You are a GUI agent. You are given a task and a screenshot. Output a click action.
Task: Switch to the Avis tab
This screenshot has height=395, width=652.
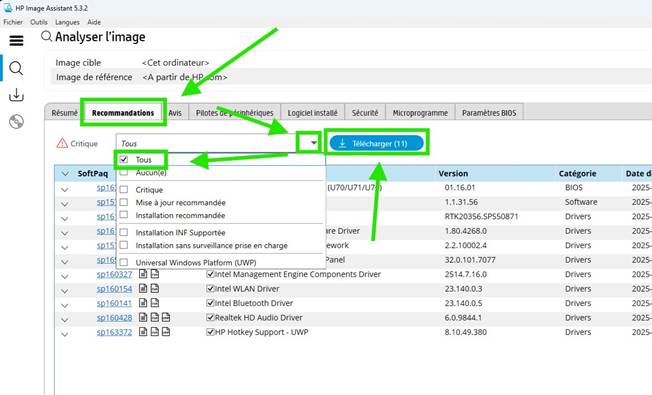pos(175,113)
